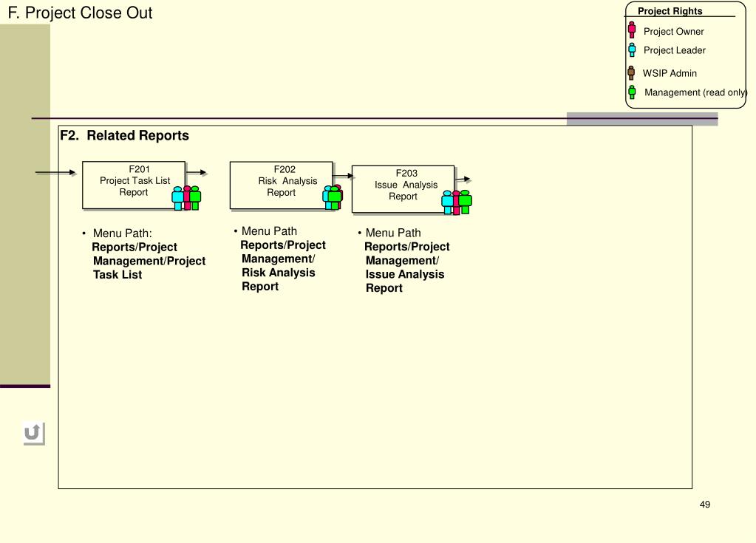Click 'Reports/Project' path text under F202

283,245
